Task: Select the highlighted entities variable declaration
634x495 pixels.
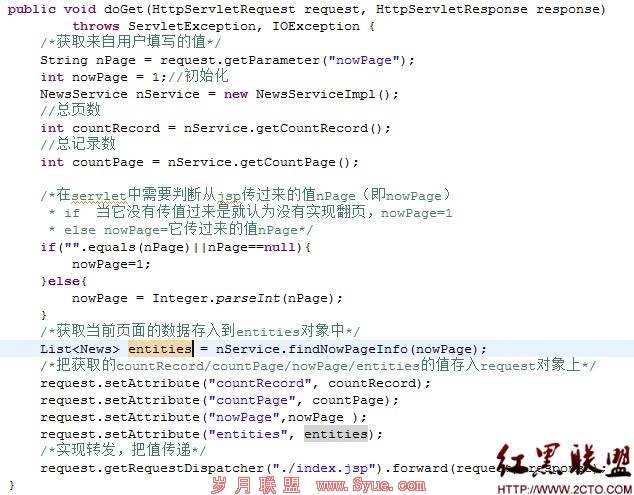Action: click(160, 349)
